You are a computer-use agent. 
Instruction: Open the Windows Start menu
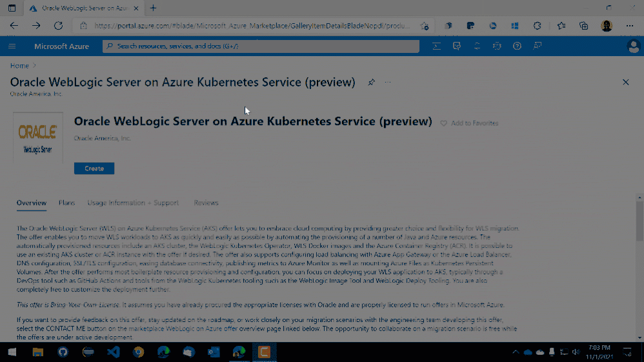click(12, 352)
